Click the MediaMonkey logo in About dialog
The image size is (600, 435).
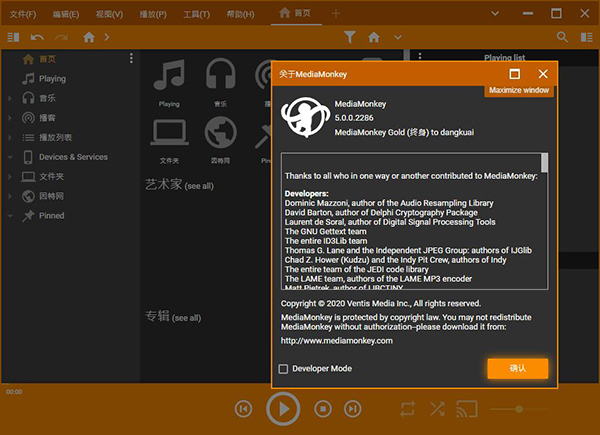point(305,117)
